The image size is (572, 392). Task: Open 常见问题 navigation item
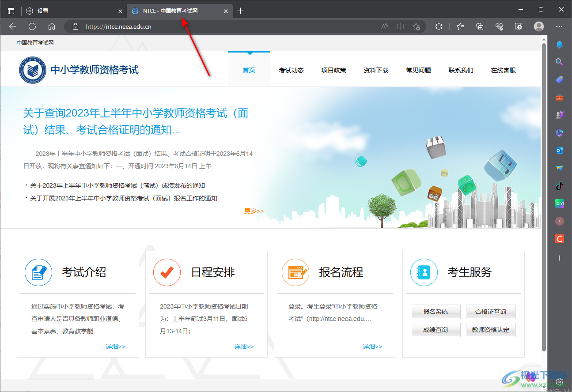click(x=419, y=70)
